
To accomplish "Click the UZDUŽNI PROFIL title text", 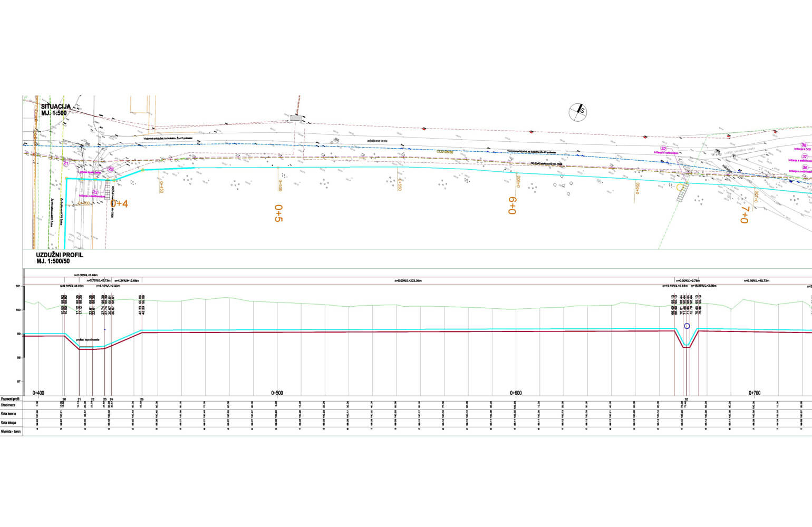I will pos(60,258).
